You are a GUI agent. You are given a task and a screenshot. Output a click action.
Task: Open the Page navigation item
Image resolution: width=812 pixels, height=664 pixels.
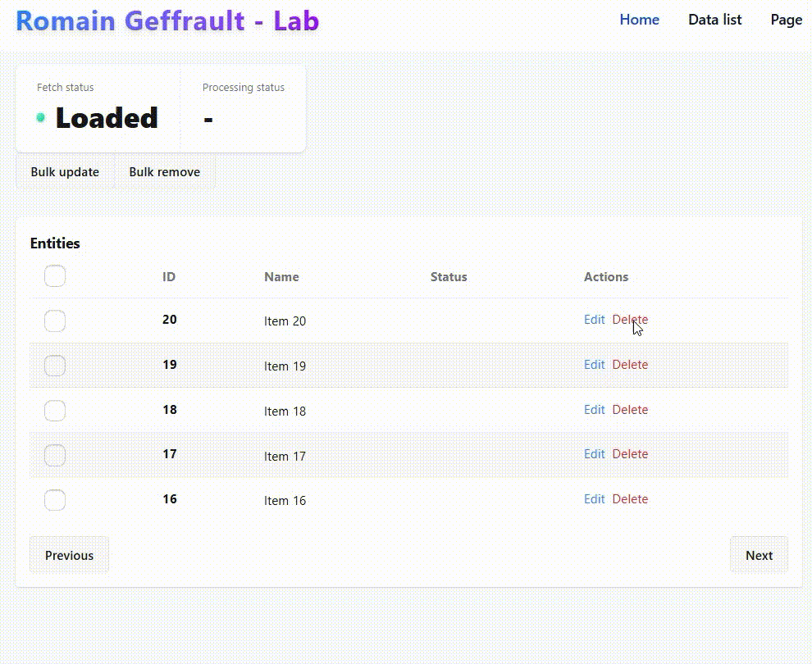click(786, 20)
